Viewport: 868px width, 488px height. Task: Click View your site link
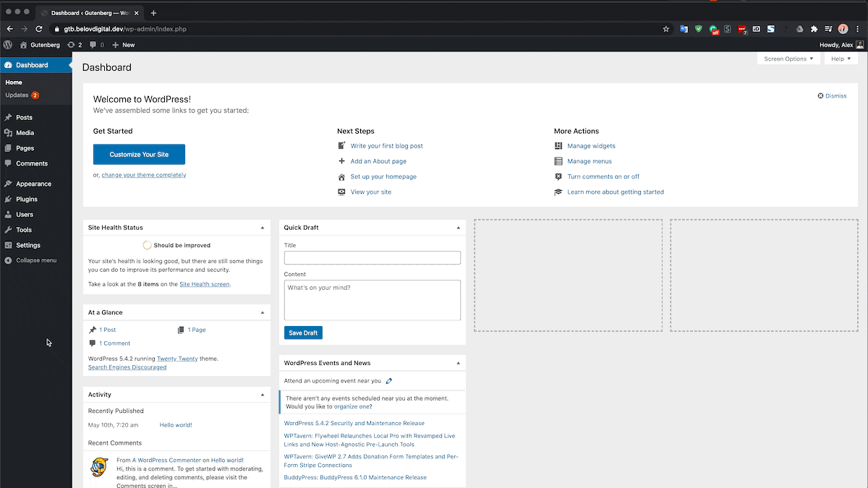tap(371, 192)
